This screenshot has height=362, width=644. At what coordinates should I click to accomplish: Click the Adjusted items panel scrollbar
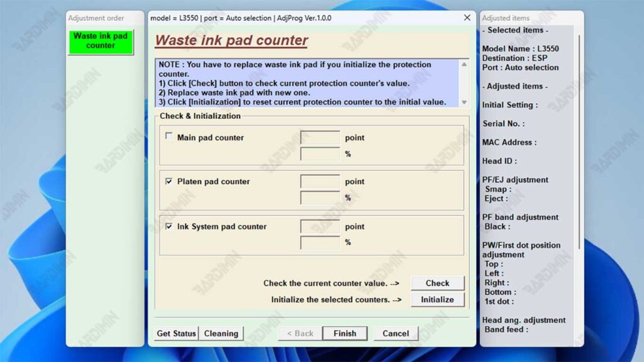(579, 141)
